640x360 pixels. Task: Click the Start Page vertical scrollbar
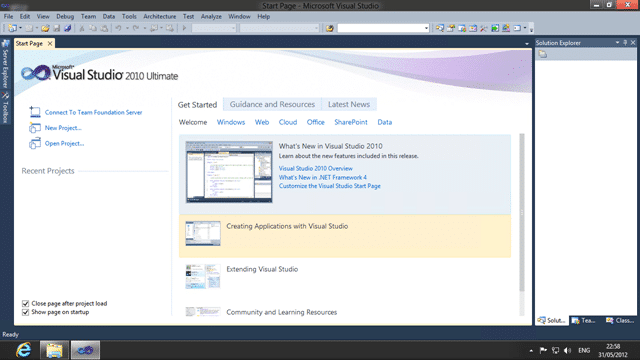522,212
